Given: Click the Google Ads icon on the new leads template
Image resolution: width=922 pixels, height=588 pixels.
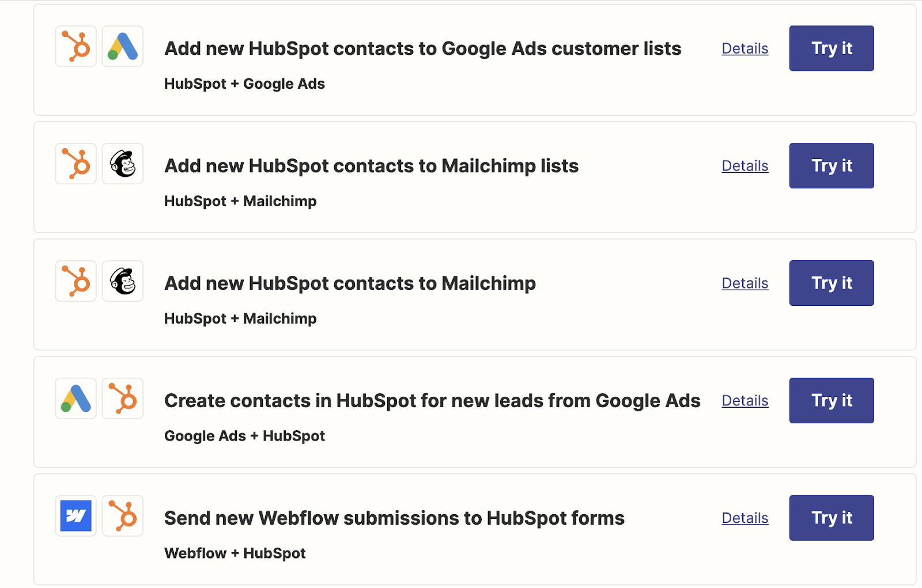Looking at the screenshot, I should [75, 399].
